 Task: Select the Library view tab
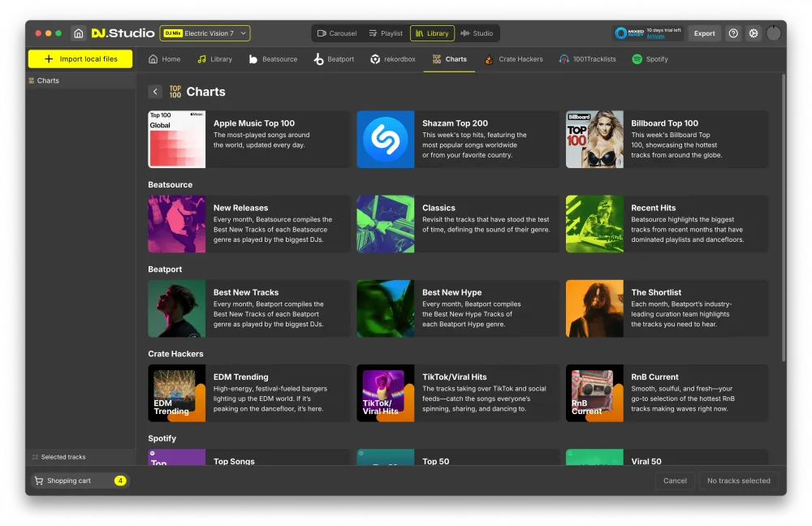[433, 33]
